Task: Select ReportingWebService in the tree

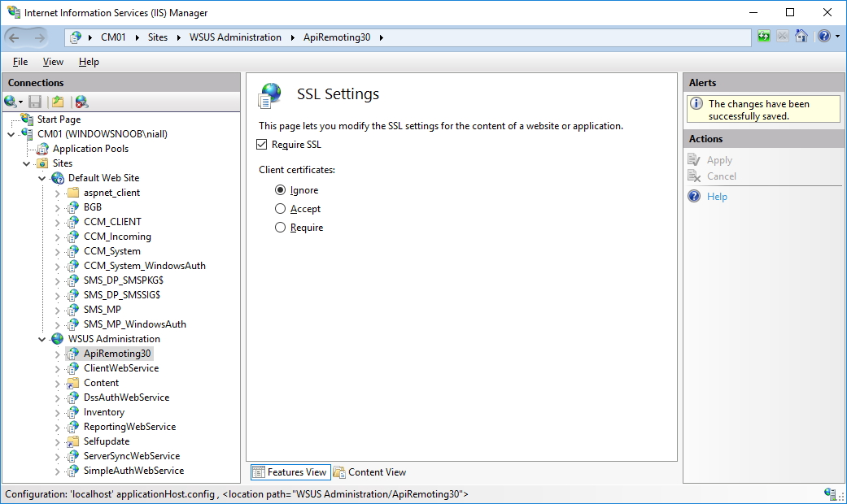Action: pyautogui.click(x=129, y=427)
